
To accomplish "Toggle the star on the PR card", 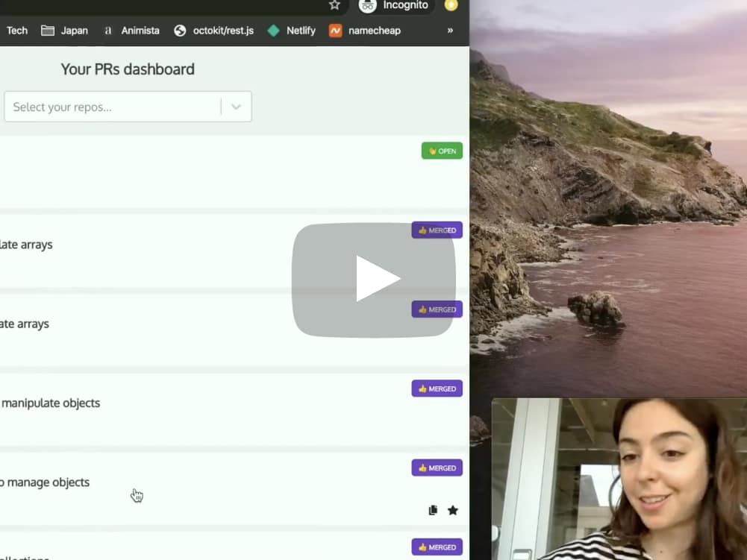I will (453, 510).
